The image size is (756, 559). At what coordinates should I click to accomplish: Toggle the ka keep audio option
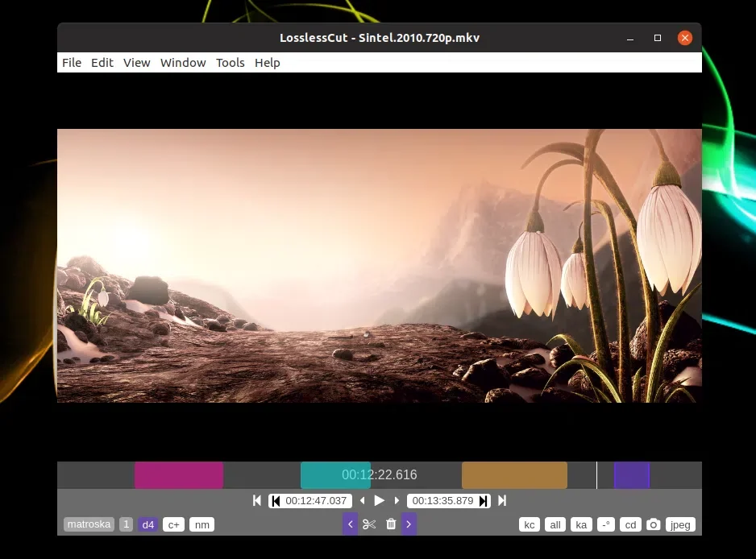(x=580, y=525)
